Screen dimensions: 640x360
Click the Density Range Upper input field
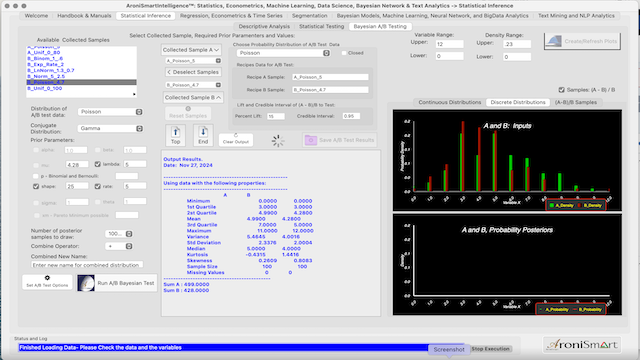[x=517, y=44]
